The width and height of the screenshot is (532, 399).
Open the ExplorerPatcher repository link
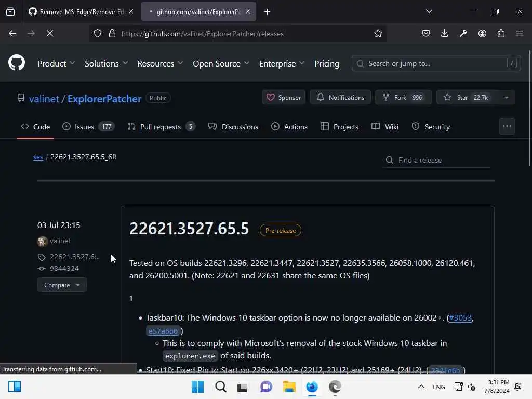click(x=104, y=99)
